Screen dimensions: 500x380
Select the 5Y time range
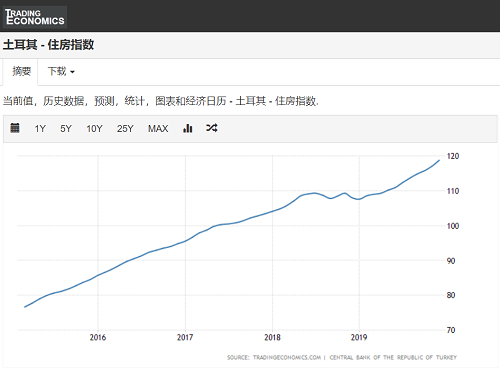point(66,129)
